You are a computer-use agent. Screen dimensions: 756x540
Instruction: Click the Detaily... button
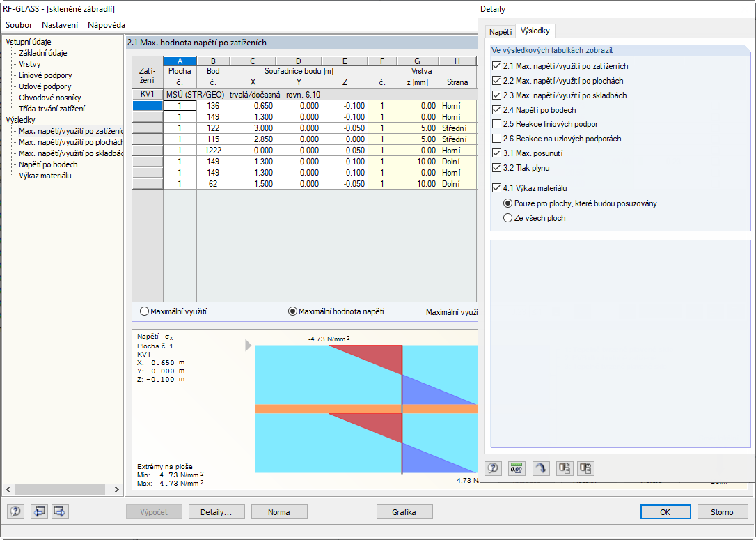pos(216,512)
